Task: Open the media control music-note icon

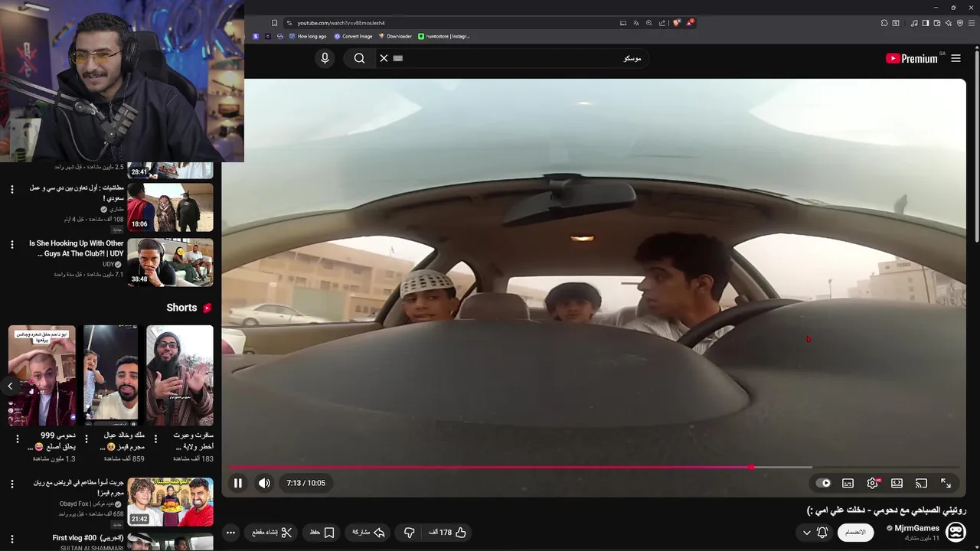Action: click(x=914, y=23)
